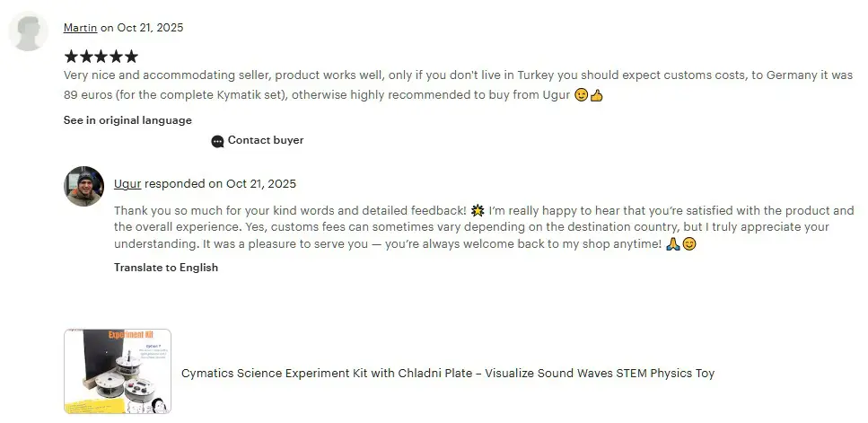This screenshot has height=423, width=868.
Task: Click Translate to English
Action: point(166,268)
